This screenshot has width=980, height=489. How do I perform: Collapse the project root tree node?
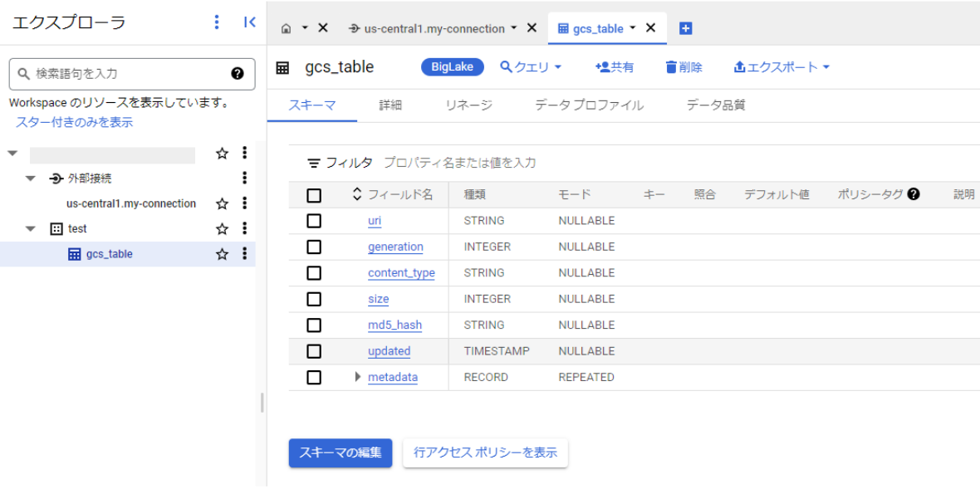click(12, 153)
